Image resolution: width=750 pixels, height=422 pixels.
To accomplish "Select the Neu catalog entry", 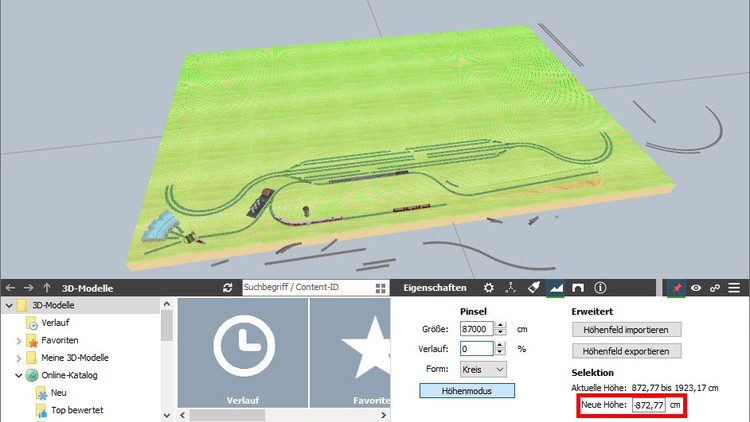I will (59, 393).
